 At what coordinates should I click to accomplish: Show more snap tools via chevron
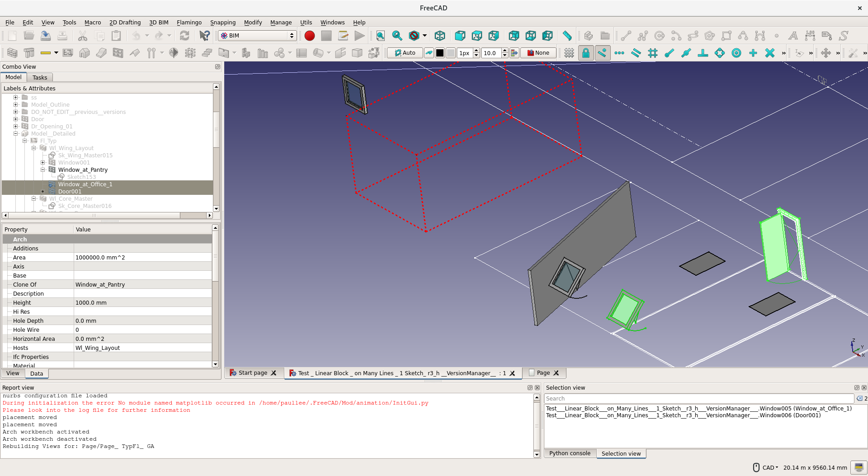pyautogui.click(x=784, y=53)
